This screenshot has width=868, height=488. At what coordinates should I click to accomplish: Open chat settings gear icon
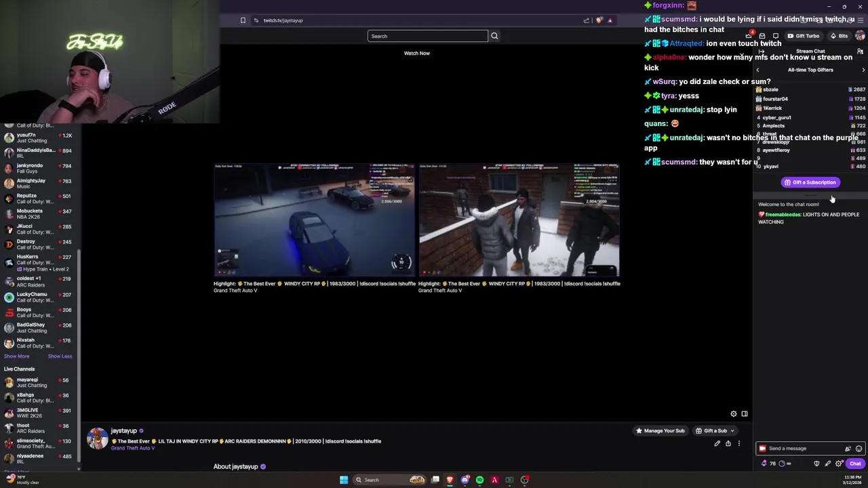(839, 464)
